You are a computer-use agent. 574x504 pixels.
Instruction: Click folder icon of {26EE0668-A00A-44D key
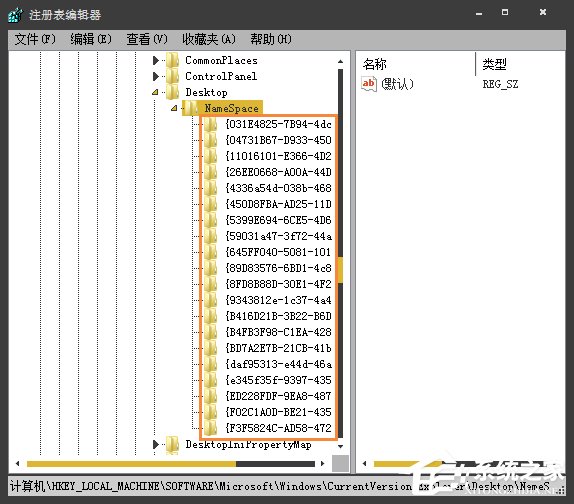click(210, 172)
